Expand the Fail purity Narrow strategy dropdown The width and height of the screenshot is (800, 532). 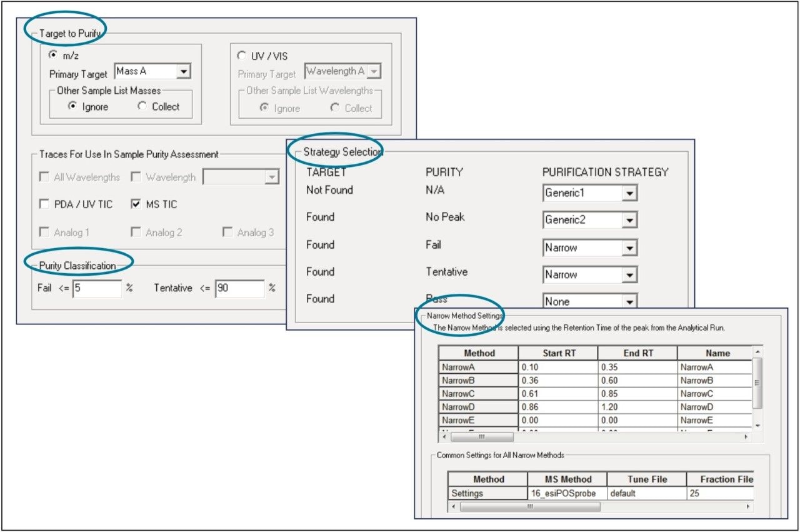(629, 248)
